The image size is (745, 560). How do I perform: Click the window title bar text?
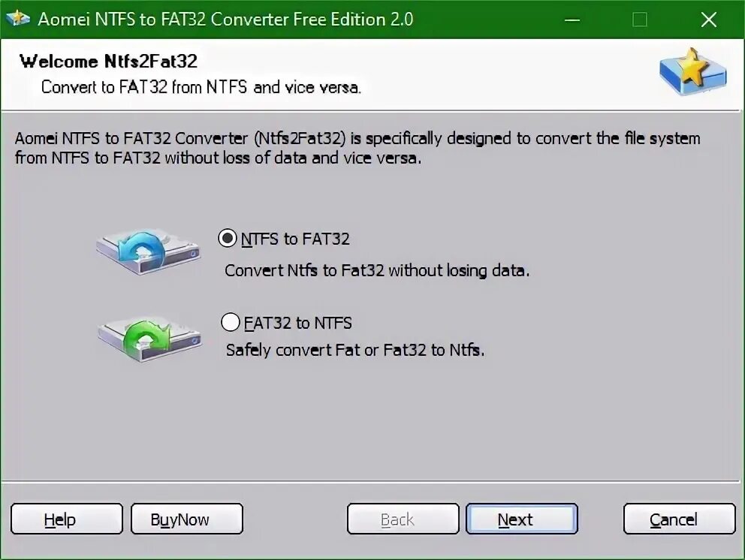point(225,20)
